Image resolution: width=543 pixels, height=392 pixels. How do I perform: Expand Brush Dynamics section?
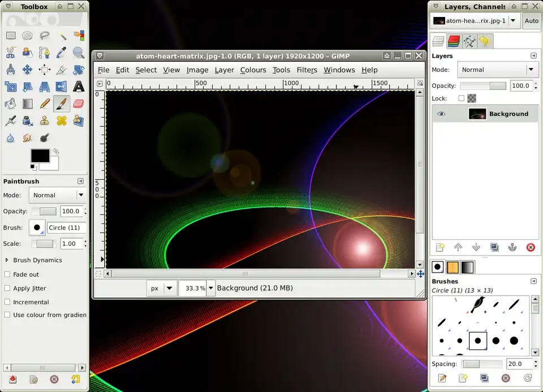click(x=7, y=260)
